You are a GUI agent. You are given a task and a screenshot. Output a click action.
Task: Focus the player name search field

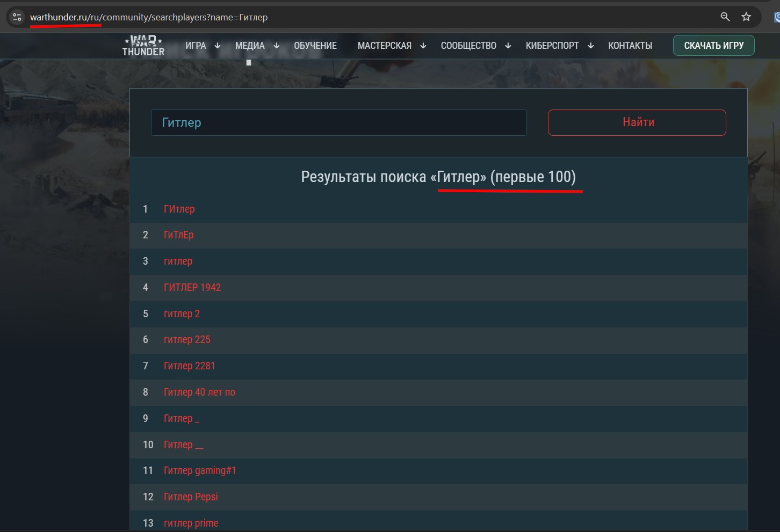[338, 123]
